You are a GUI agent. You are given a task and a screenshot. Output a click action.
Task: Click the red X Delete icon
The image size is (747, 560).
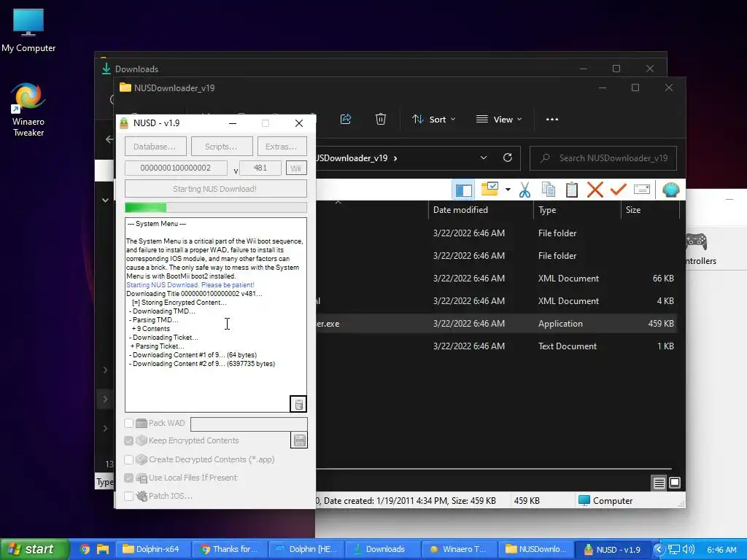coord(595,190)
